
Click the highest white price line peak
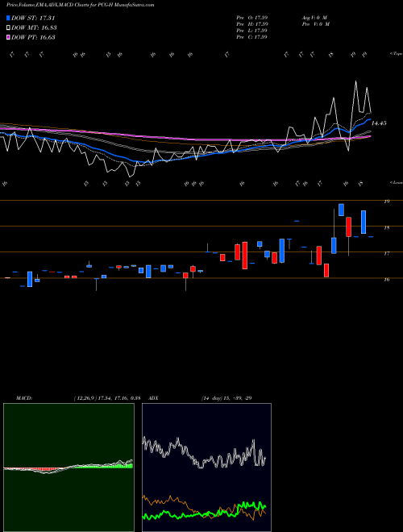(x=355, y=81)
